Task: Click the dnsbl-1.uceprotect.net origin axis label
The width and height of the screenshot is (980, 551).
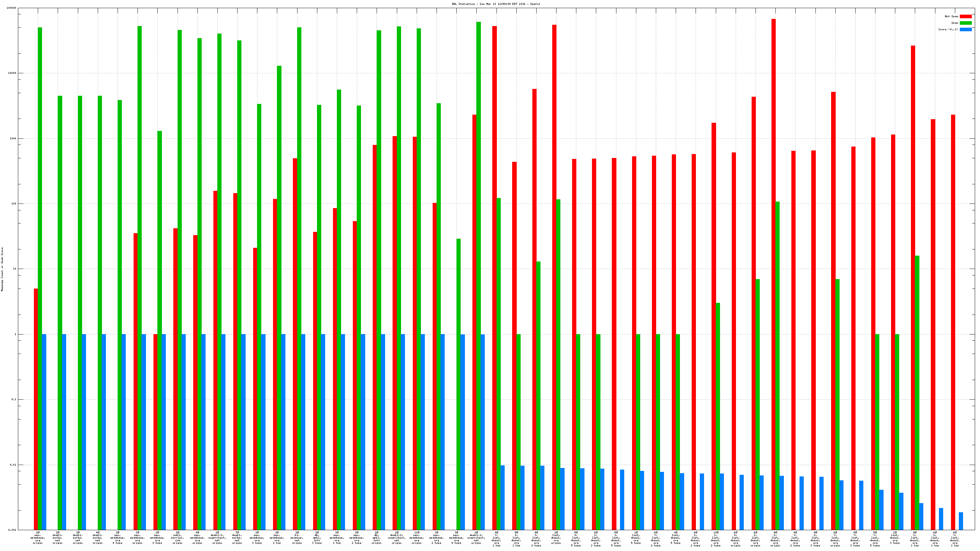Action: coord(476,538)
